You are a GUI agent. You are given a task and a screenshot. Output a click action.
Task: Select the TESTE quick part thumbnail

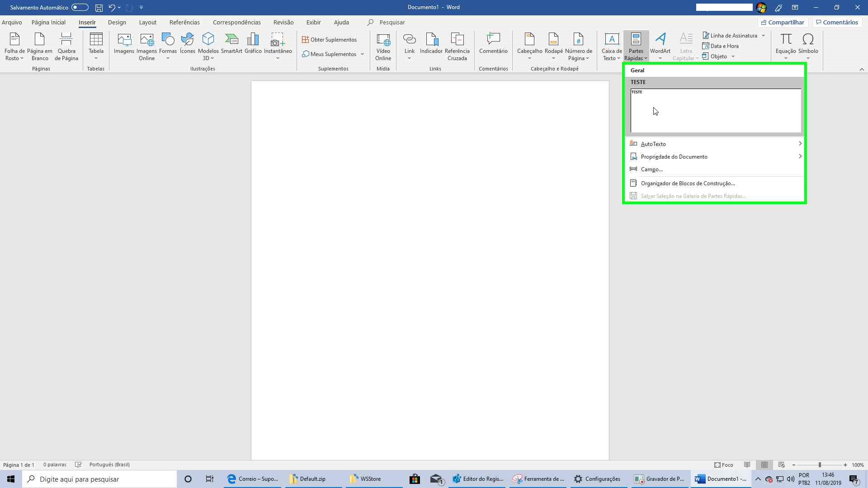coord(715,110)
